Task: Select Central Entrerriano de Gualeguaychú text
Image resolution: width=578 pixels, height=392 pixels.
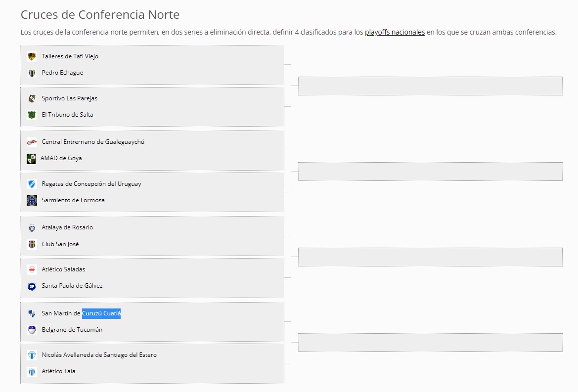Action: [x=93, y=142]
